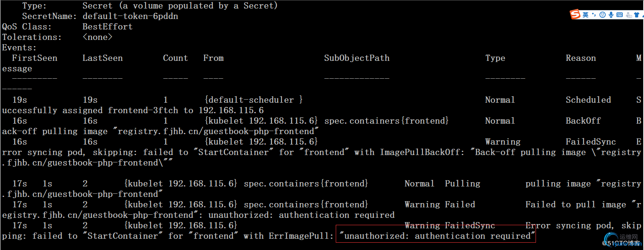
Task: Click the Scheduled reason text
Action: [x=588, y=100]
